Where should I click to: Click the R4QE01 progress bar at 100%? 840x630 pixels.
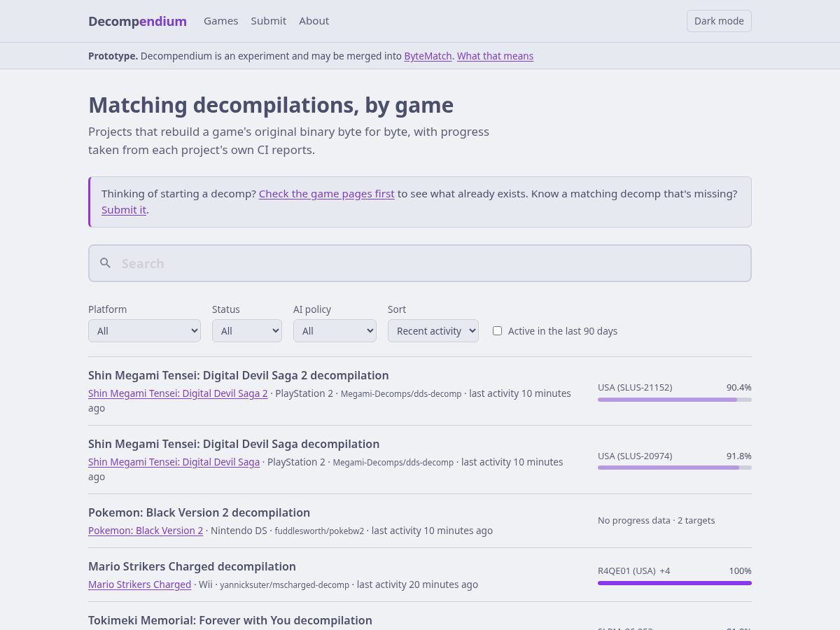[675, 583]
